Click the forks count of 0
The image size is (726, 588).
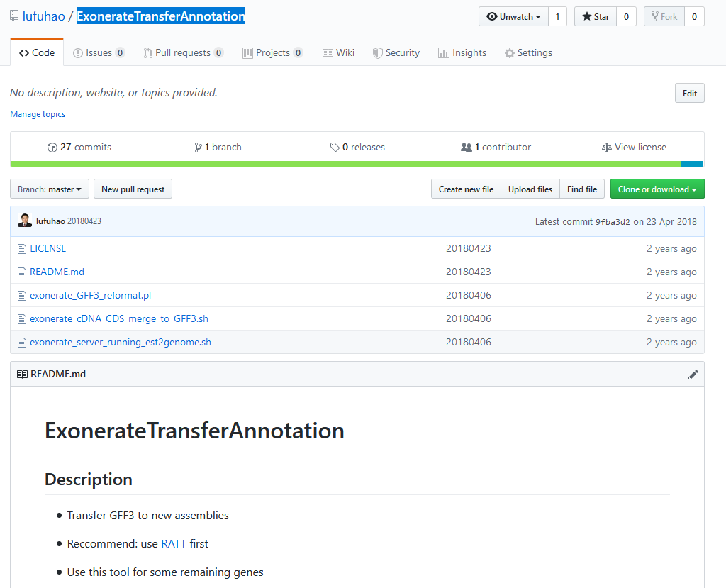pos(694,17)
